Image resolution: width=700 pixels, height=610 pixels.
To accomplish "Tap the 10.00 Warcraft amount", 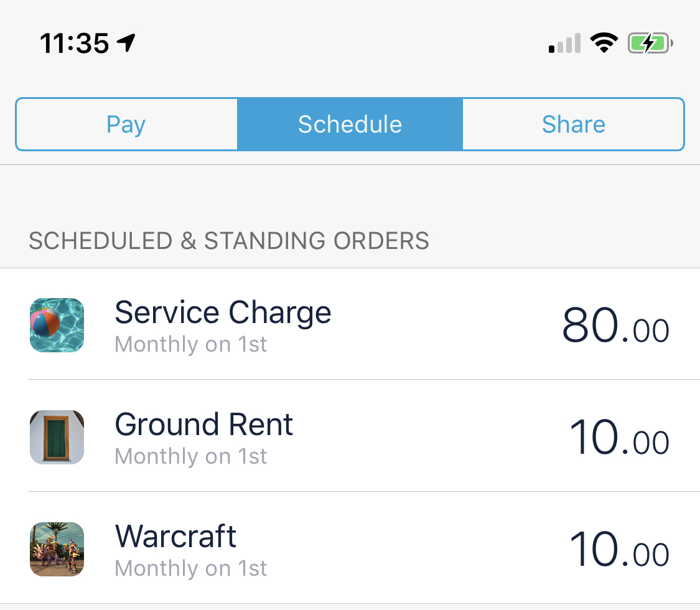I will coord(619,550).
